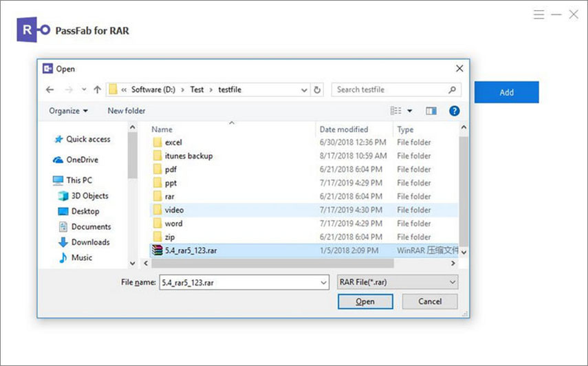Open the recent locations dropdown arrow
The height and width of the screenshot is (366, 588).
tap(84, 89)
